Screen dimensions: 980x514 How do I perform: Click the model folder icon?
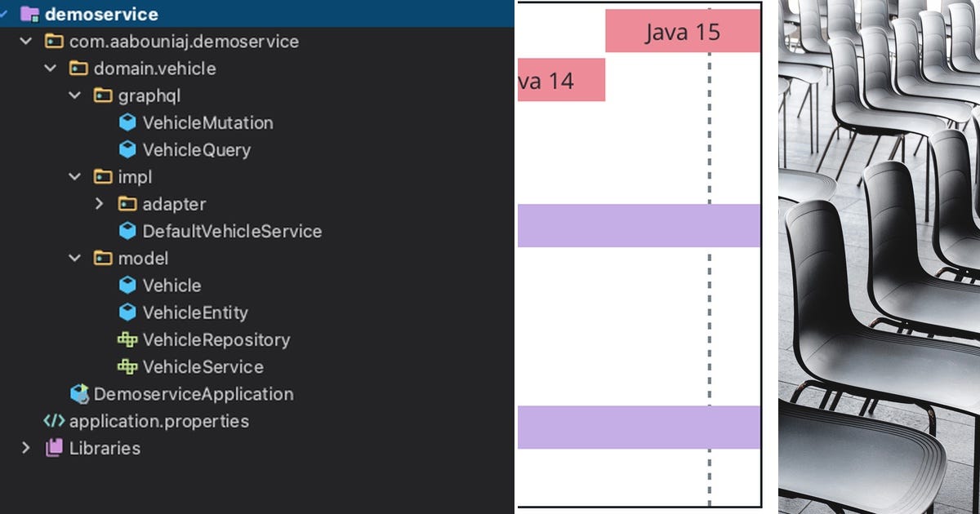tap(101, 258)
